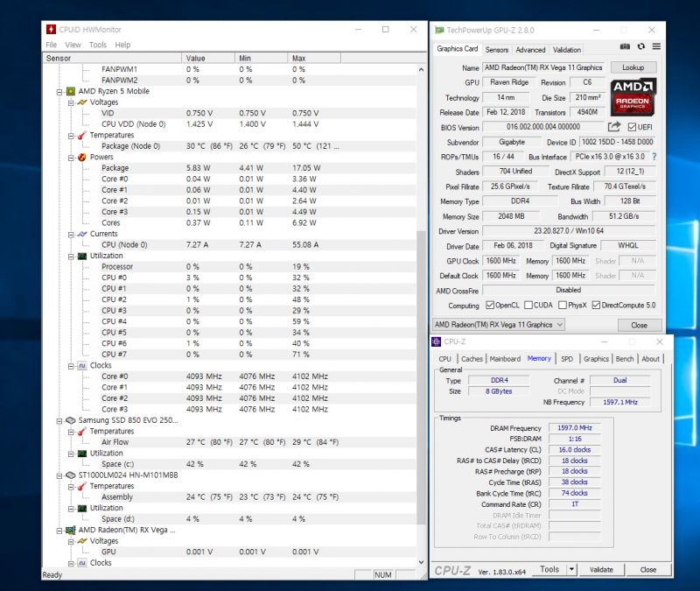
Task: Click the Tools button in CPU-Z
Action: pos(549,570)
